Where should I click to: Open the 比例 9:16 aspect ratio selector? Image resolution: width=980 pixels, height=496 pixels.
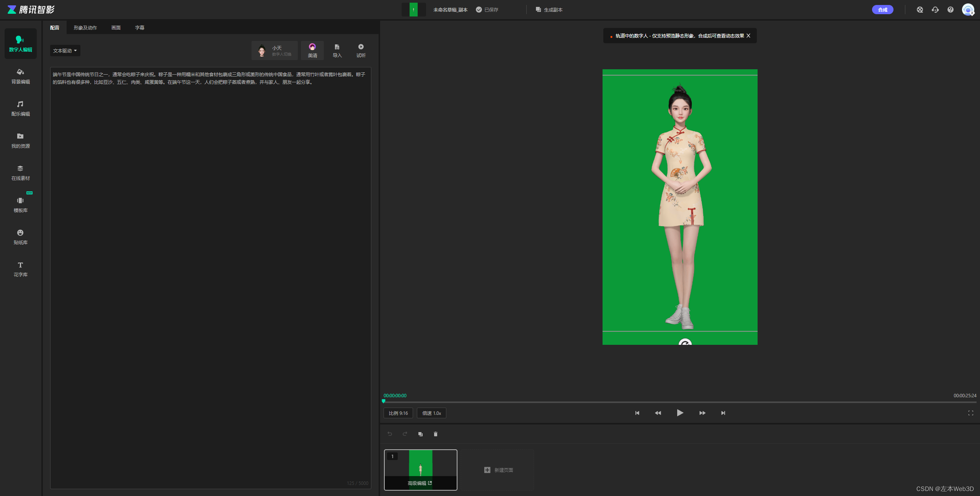[398, 413]
